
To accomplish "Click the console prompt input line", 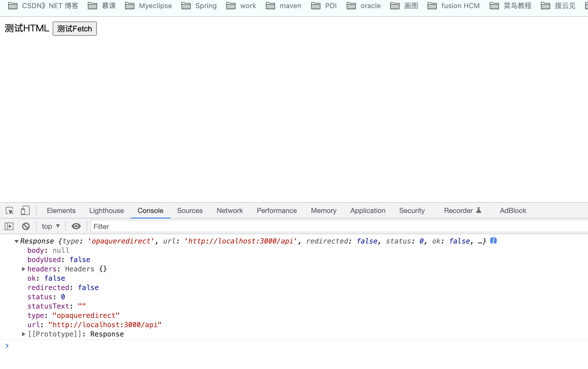I will click(291, 346).
